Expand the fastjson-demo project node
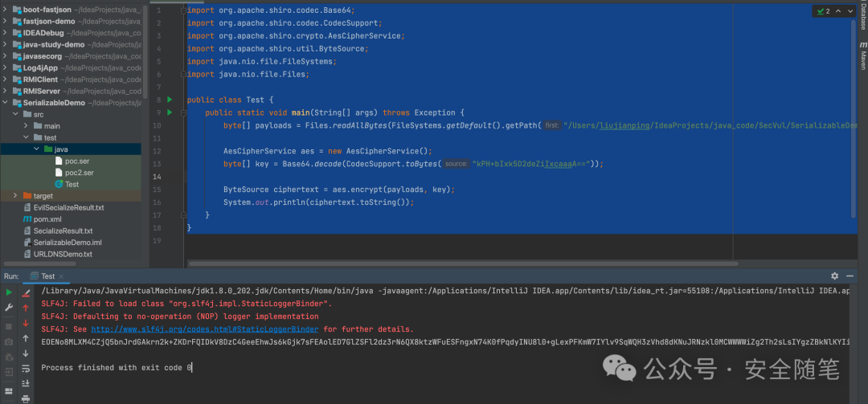Viewport: 868px width, 404px height. coord(5,21)
